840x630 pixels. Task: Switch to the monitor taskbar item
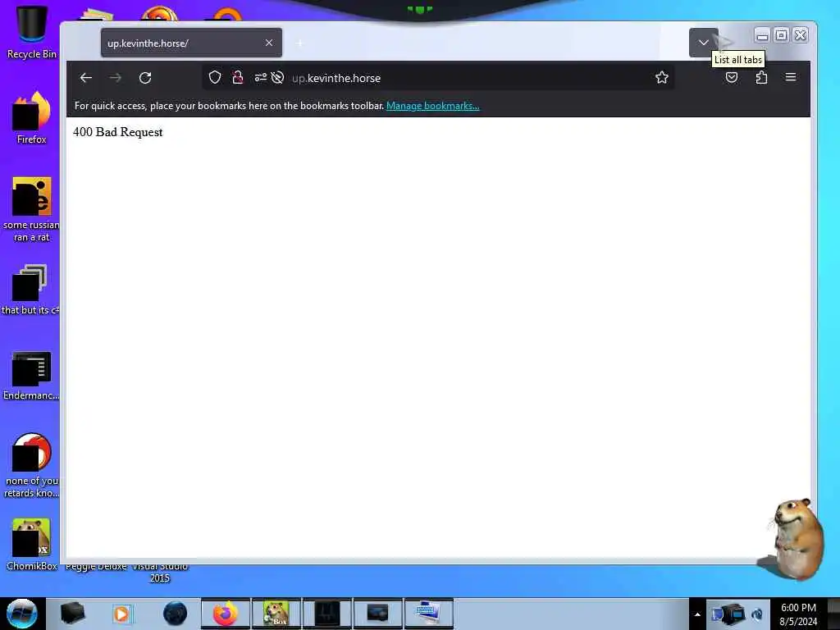coord(377,614)
